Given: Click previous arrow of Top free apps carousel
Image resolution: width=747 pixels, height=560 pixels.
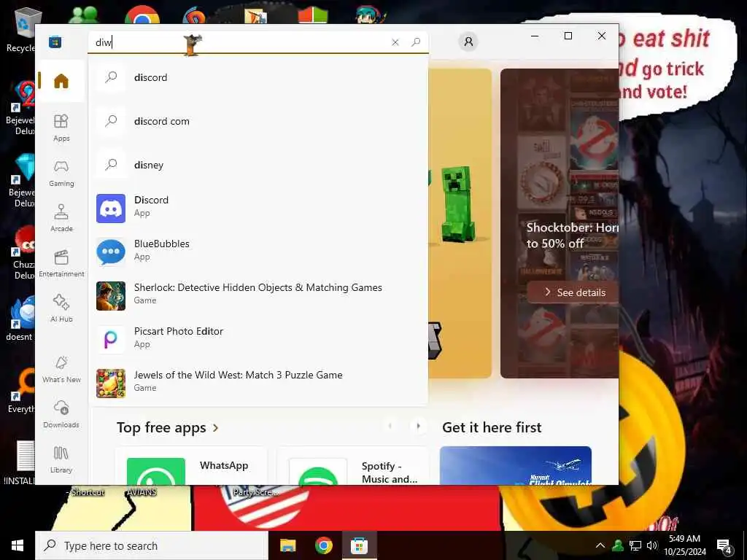Looking at the screenshot, I should click(390, 426).
